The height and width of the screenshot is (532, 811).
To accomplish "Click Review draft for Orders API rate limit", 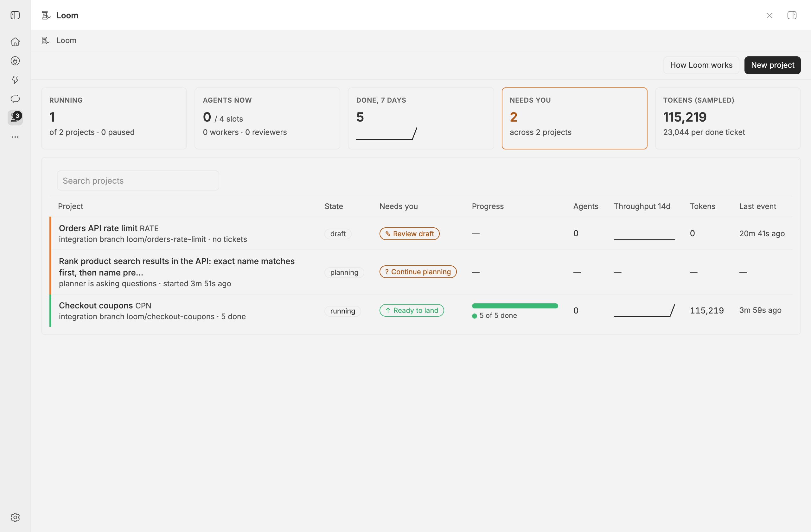I will tap(410, 234).
